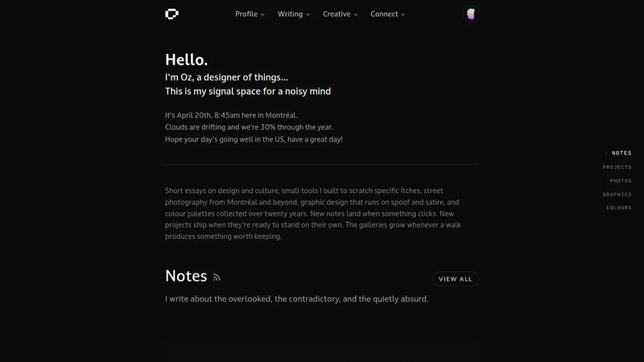
Task: Click the VIEW ALL notes button
Action: click(x=455, y=279)
